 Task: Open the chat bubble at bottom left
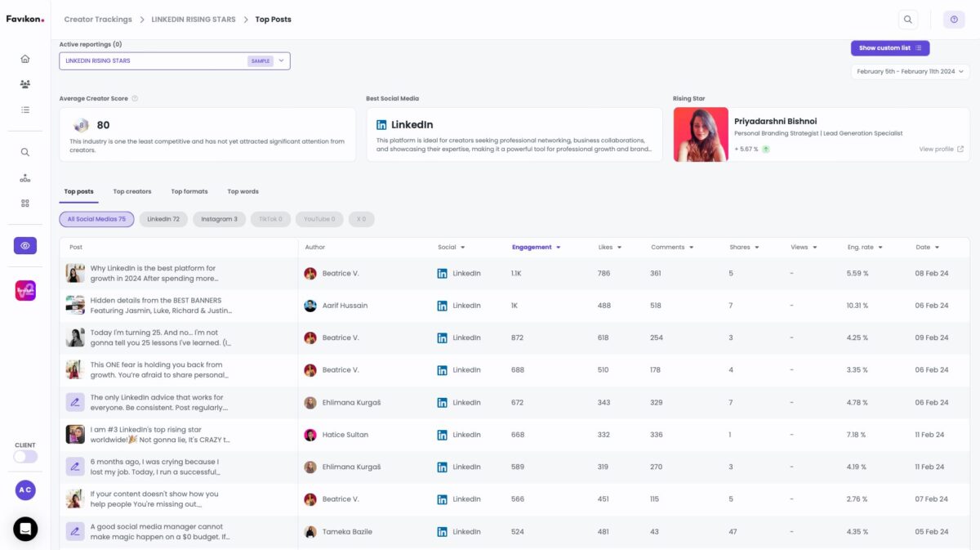(x=24, y=529)
